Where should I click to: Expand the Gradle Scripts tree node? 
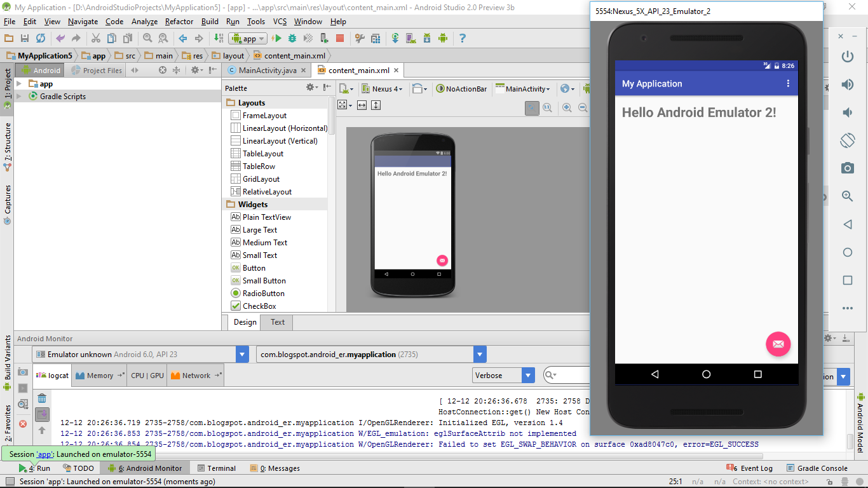pos(19,97)
